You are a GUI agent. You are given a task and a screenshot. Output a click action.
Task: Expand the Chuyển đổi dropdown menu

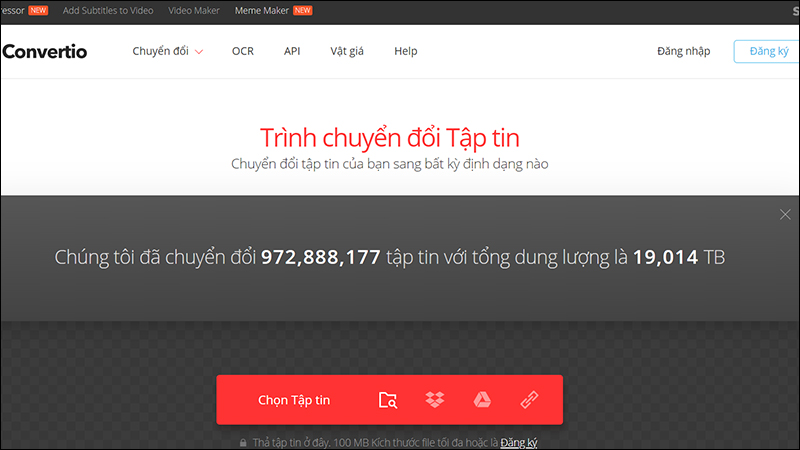tap(168, 51)
